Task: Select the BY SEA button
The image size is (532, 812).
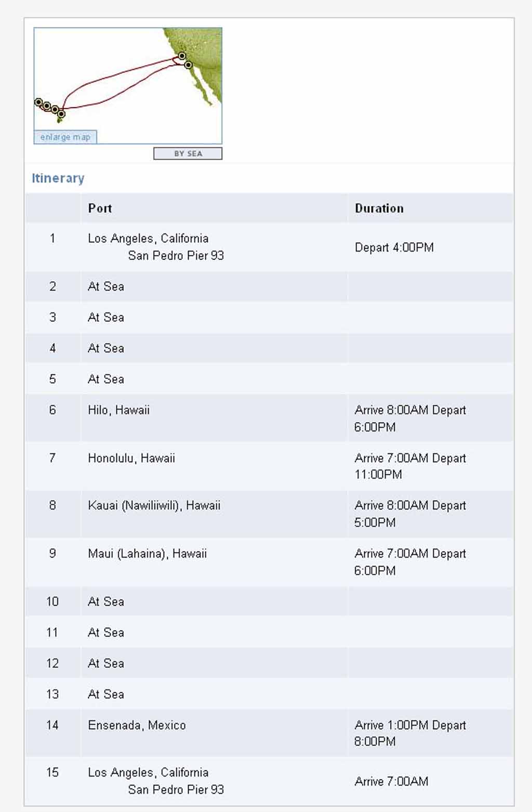Action: pos(188,153)
